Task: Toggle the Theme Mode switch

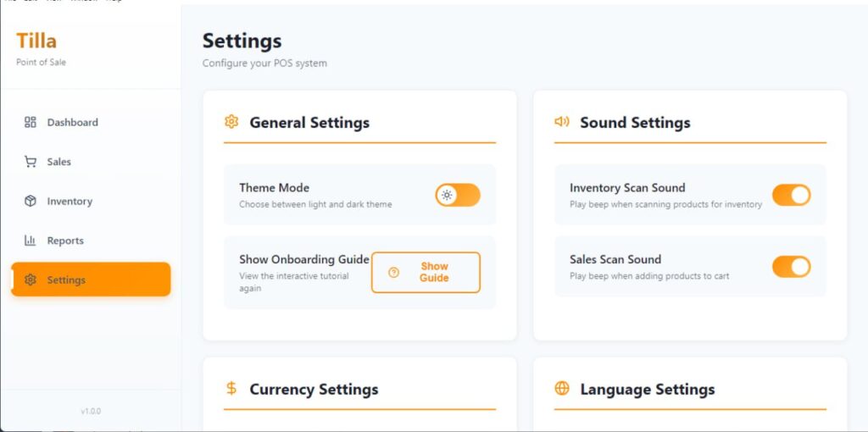Action: click(458, 196)
